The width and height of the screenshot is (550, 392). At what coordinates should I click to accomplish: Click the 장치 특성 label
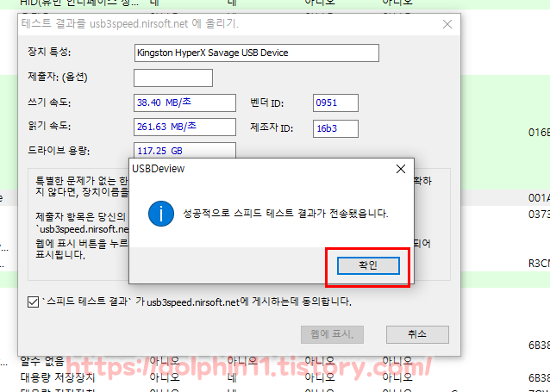(49, 53)
